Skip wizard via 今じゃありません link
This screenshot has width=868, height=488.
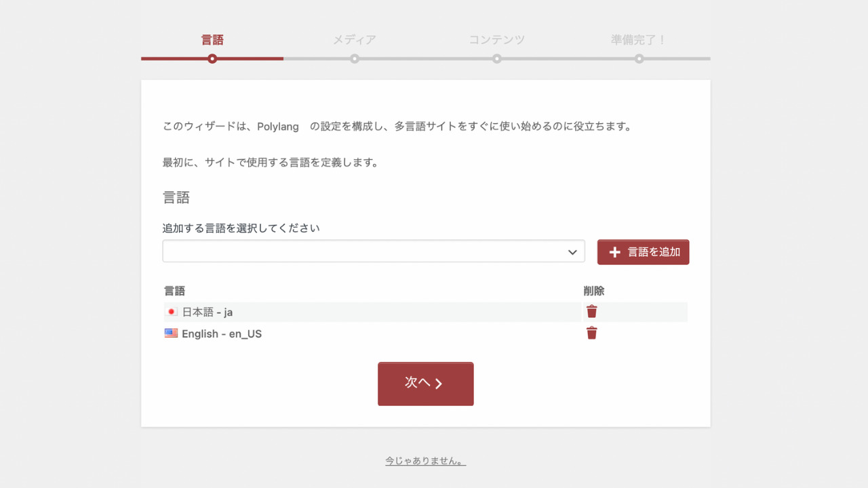point(425,461)
